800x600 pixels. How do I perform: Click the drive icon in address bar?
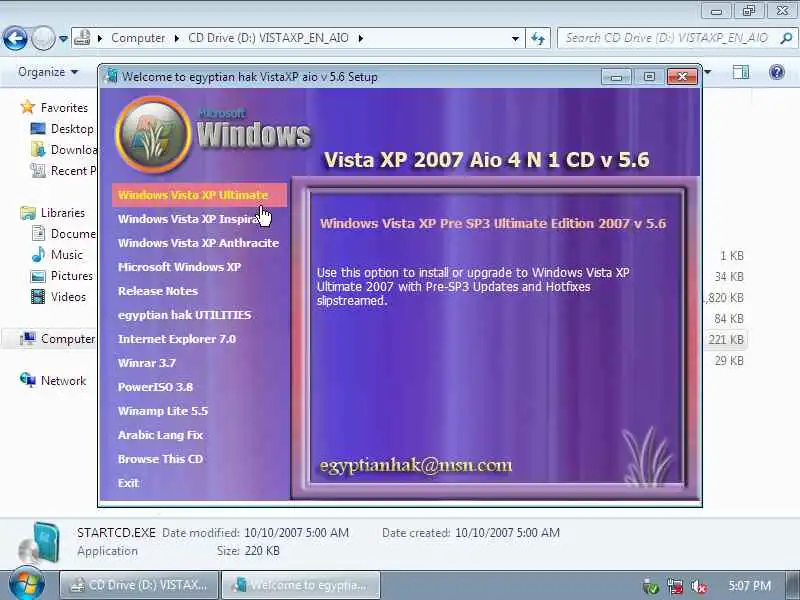click(x=82, y=38)
